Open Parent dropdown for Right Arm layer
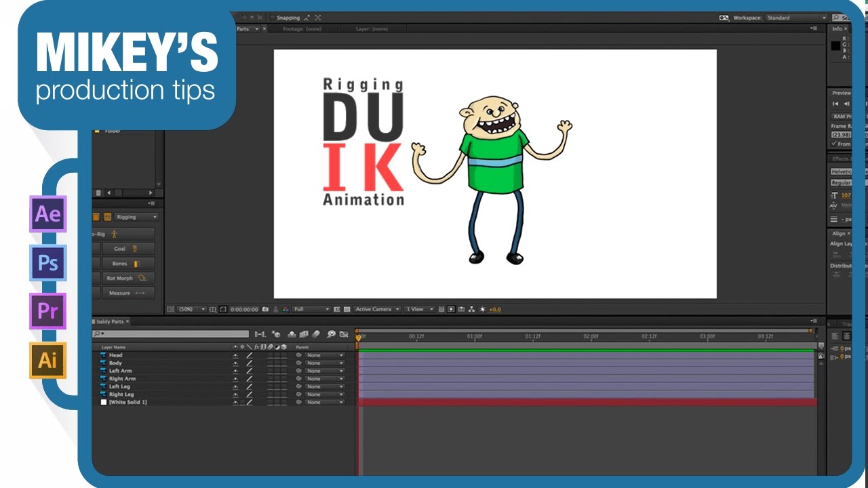Screen dimensions: 868x488 [x=324, y=379]
